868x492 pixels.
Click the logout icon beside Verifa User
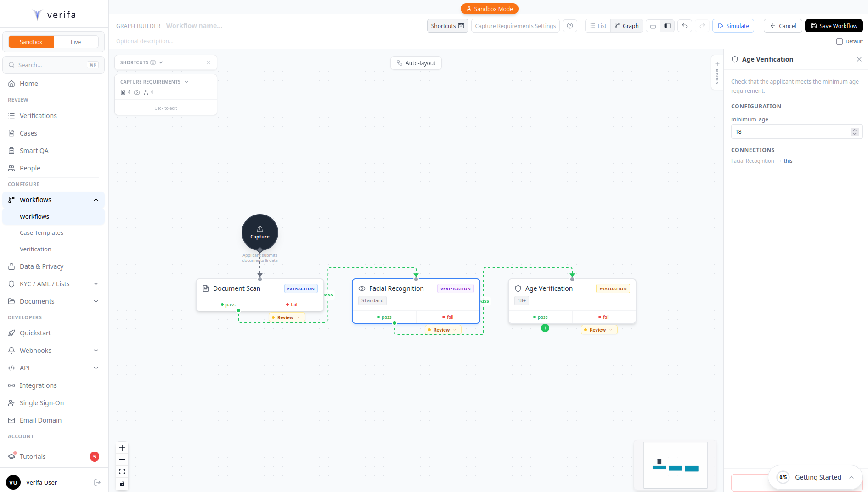[97, 482]
